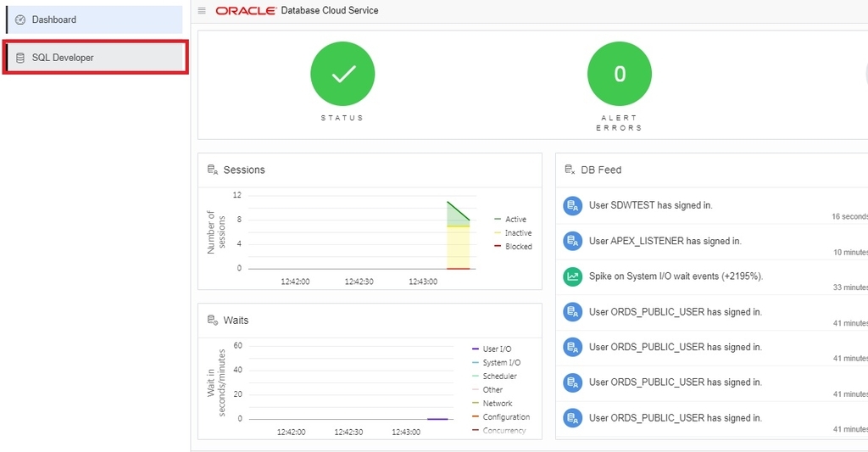The width and height of the screenshot is (868, 452).
Task: Toggle Other series in Waits legend
Action: click(x=487, y=390)
